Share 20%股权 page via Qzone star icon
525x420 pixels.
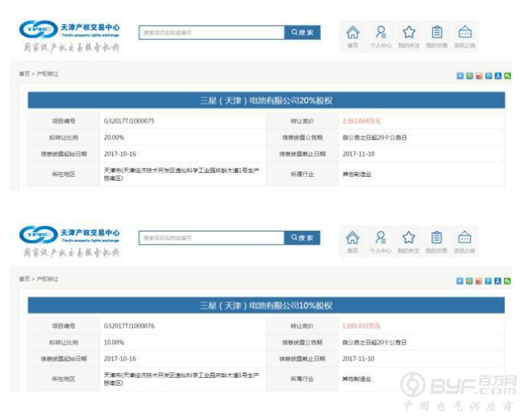pyautogui.click(x=470, y=76)
